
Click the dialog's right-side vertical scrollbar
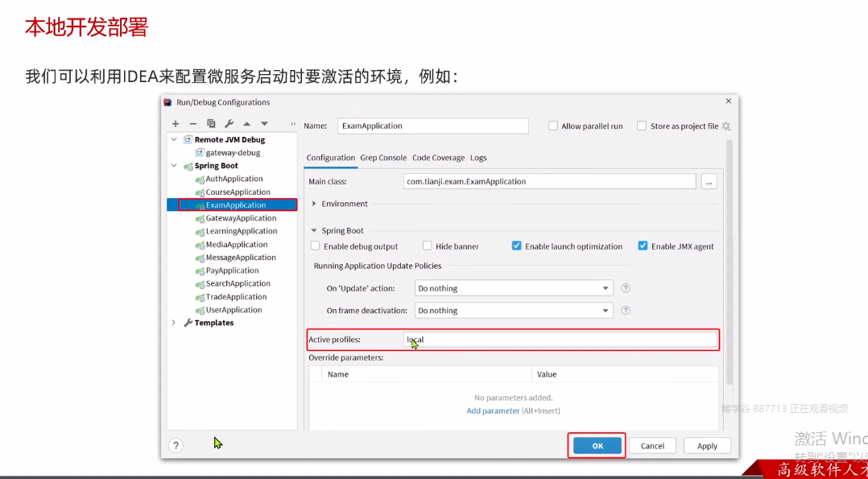point(730,263)
